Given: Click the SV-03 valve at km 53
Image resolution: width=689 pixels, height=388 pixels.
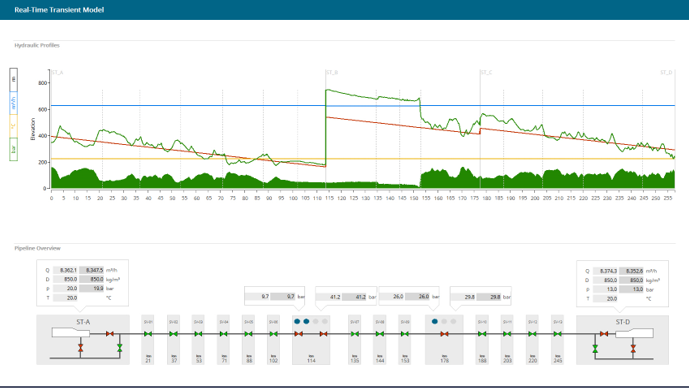Looking at the screenshot, I should tap(198, 334).
